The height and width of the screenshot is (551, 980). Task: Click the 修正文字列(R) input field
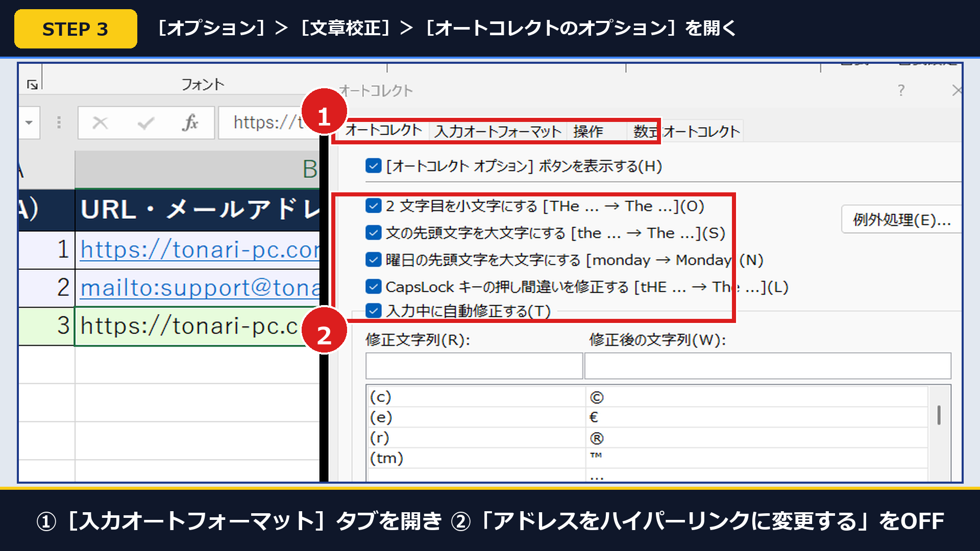(x=474, y=366)
